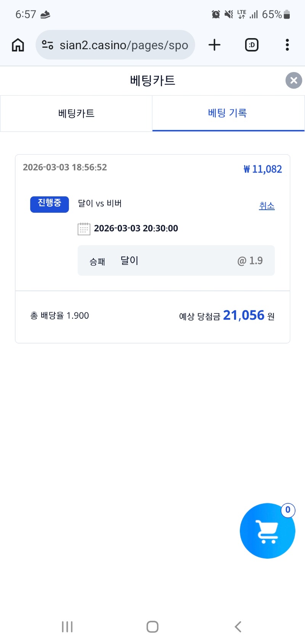Image resolution: width=305 pixels, height=644 pixels.
Task: Focus the sian2.casino address bar
Action: (x=124, y=45)
